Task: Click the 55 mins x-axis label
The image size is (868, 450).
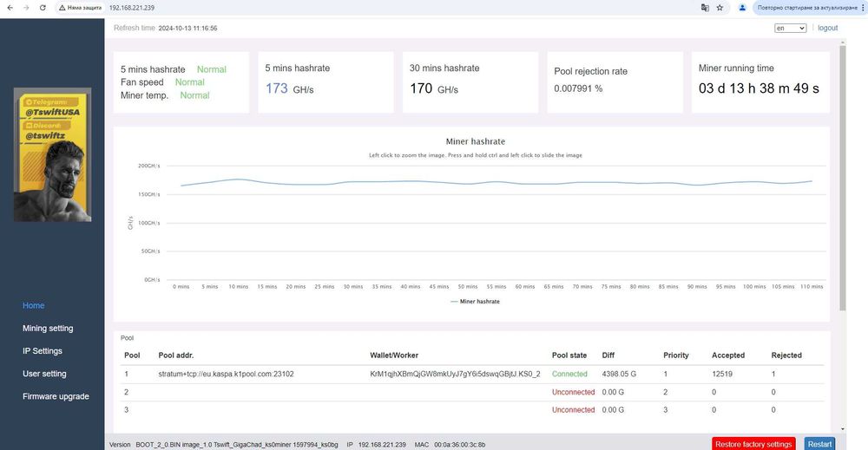Action: pyautogui.click(x=496, y=286)
